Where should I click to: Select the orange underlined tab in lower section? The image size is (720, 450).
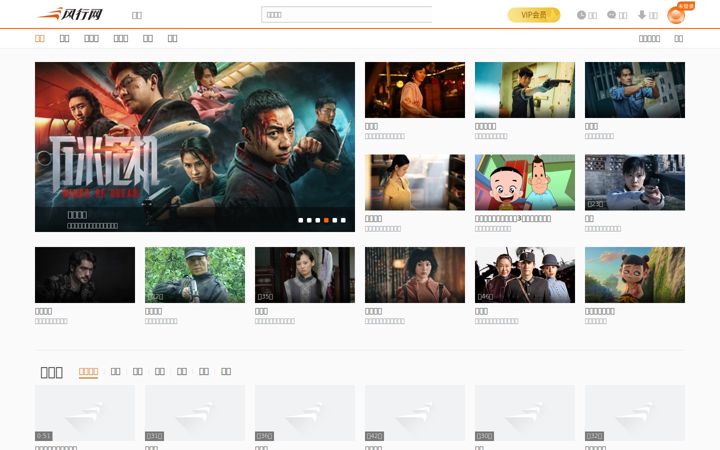click(x=88, y=371)
